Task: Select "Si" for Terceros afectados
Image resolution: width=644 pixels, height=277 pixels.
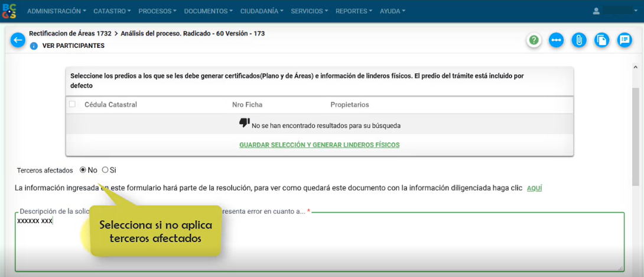Action: coord(105,170)
